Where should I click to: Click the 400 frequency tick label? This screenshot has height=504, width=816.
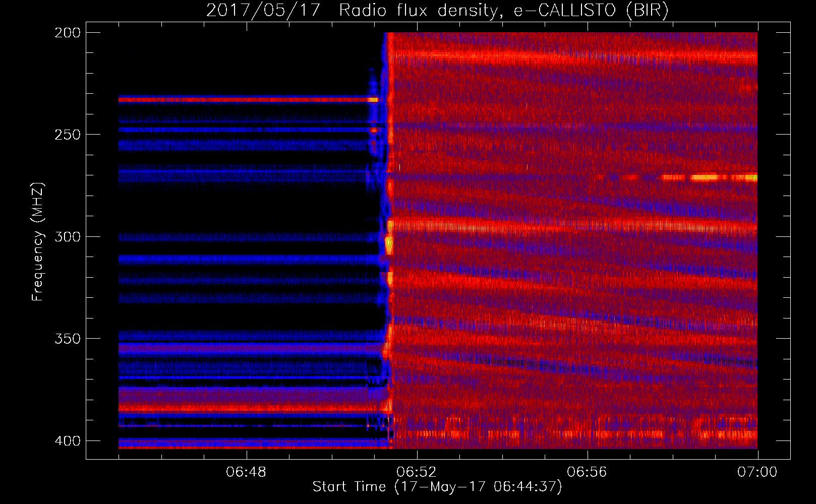click(x=68, y=441)
